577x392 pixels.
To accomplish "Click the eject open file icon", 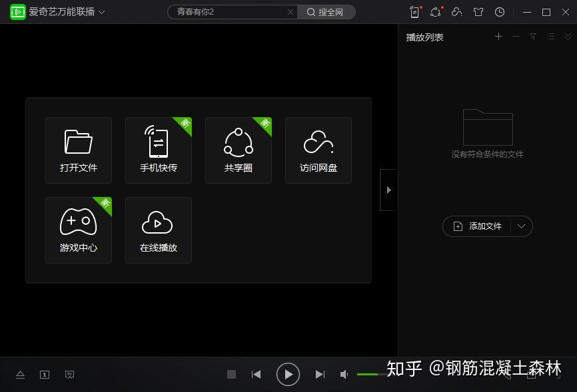I will (20, 374).
